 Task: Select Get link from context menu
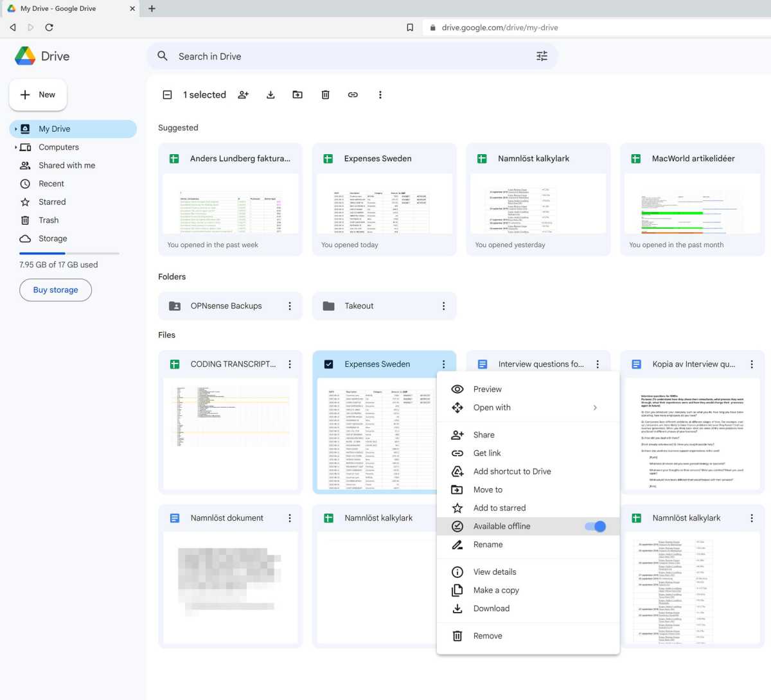[x=528, y=453]
